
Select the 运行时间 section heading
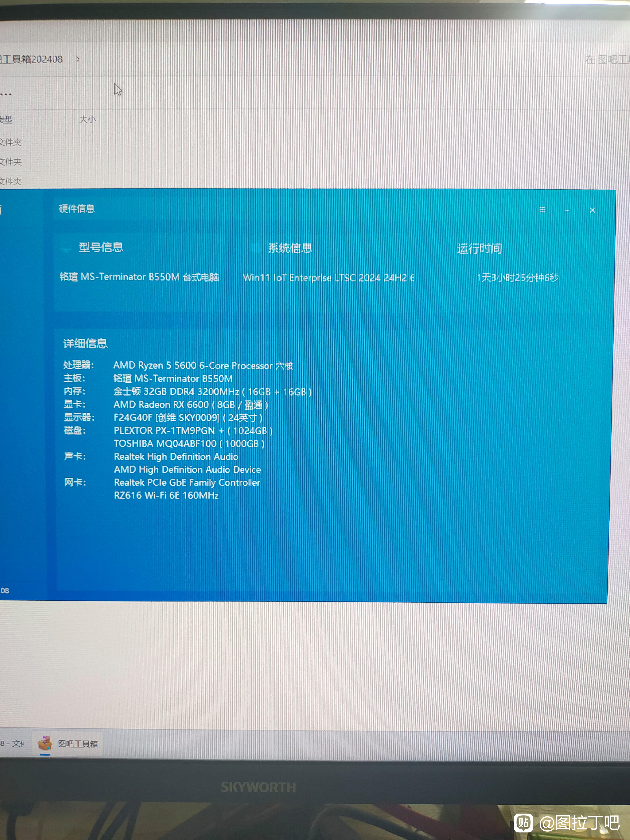pyautogui.click(x=479, y=249)
